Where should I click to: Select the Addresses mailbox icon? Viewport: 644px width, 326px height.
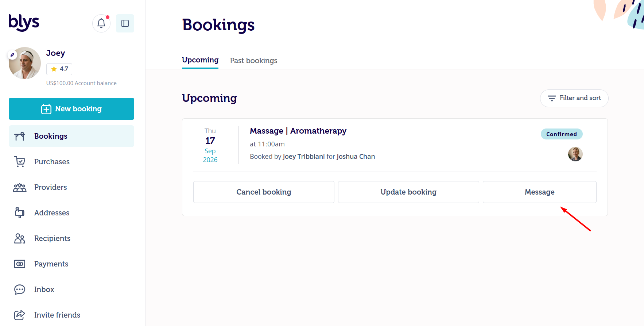[x=20, y=213]
